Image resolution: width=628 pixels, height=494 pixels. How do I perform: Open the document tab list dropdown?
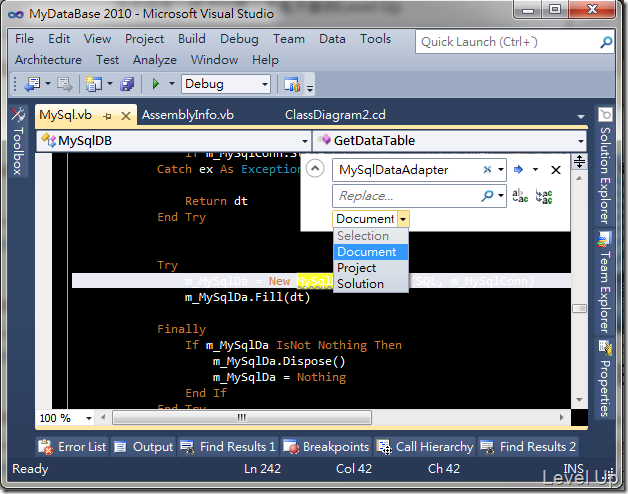(580, 117)
